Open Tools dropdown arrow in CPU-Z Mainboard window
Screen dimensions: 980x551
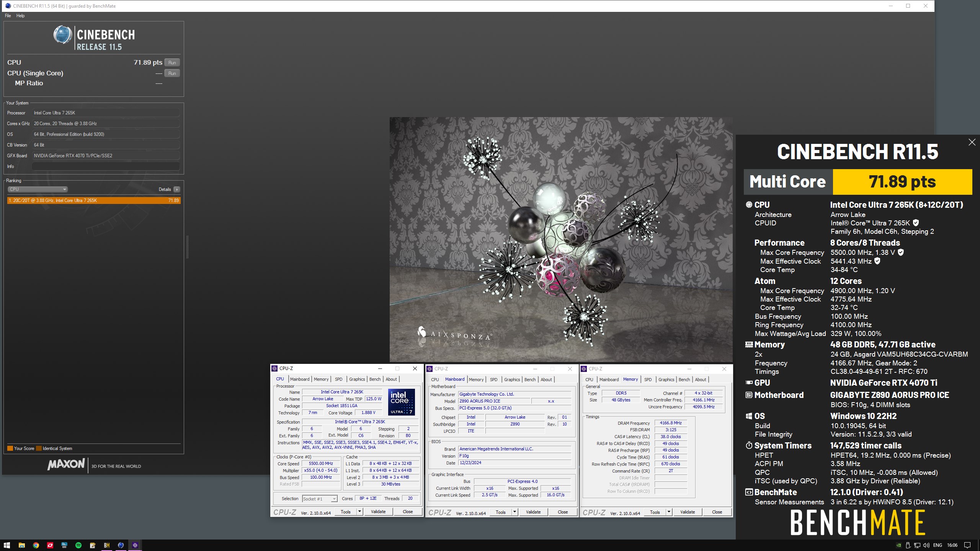514,512
